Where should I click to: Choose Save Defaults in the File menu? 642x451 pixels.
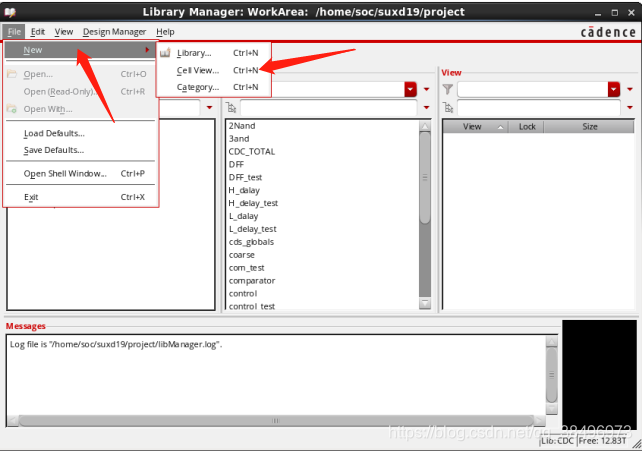click(54, 150)
